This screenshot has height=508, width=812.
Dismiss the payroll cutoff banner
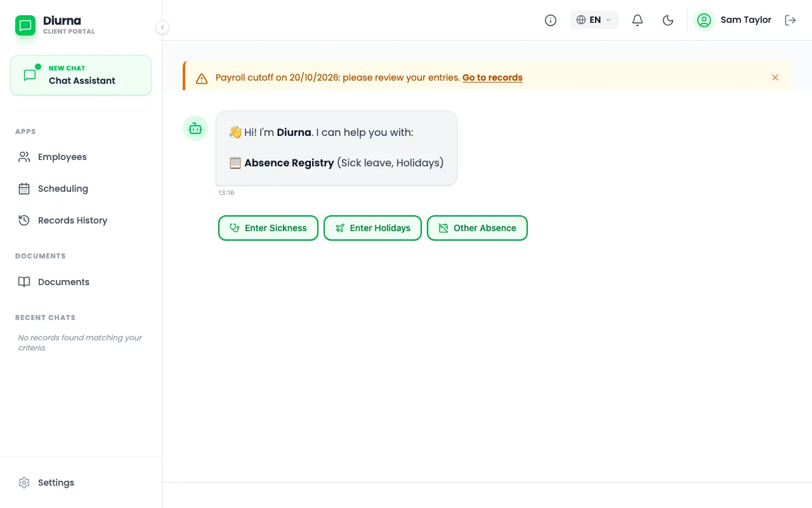click(775, 77)
